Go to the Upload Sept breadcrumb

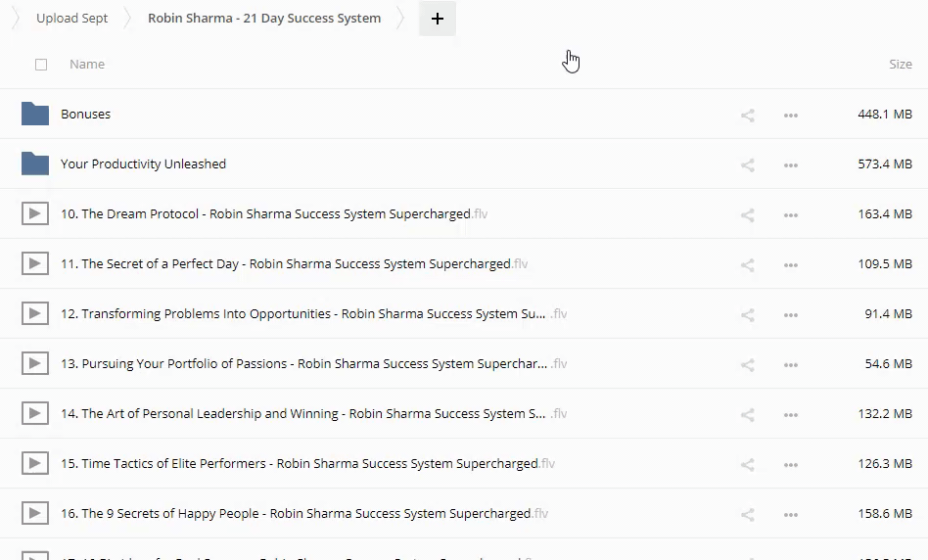click(x=72, y=19)
